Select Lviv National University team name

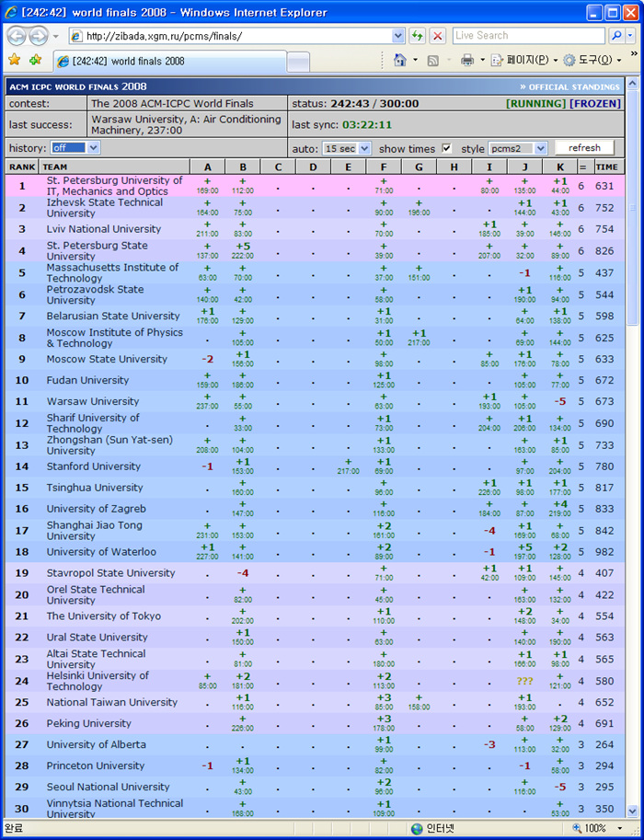click(103, 229)
